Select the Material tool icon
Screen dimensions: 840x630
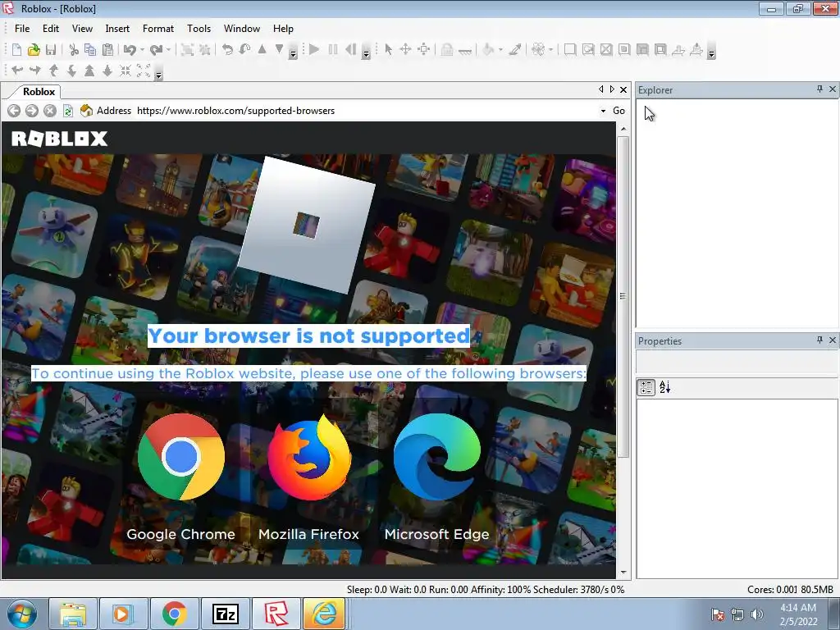[x=538, y=50]
